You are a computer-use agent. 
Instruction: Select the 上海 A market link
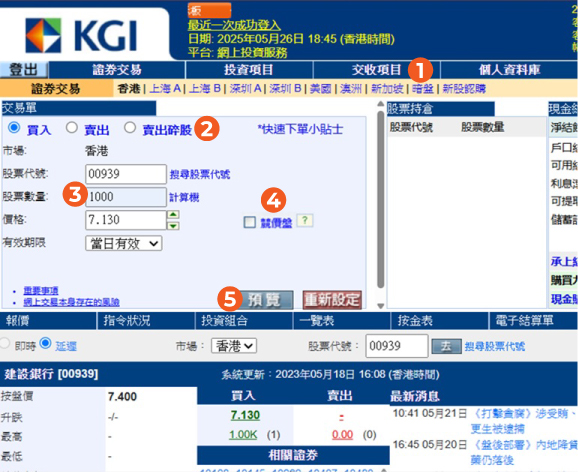(165, 88)
